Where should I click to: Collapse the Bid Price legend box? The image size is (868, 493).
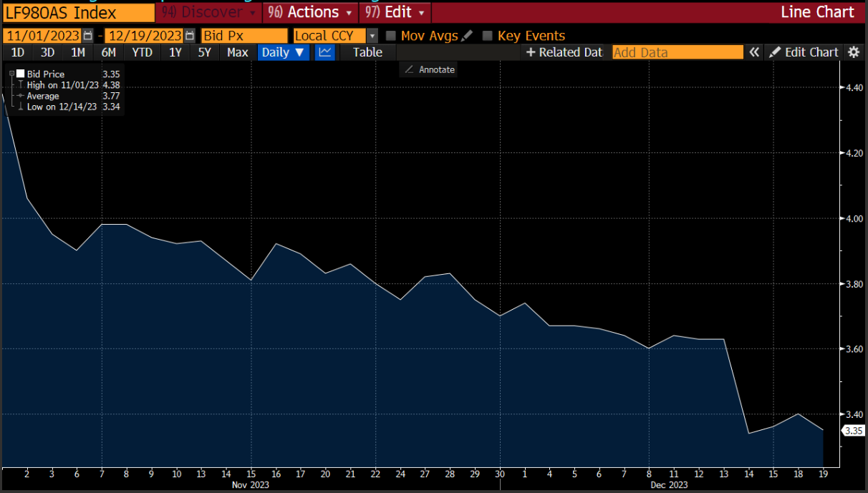[12, 74]
